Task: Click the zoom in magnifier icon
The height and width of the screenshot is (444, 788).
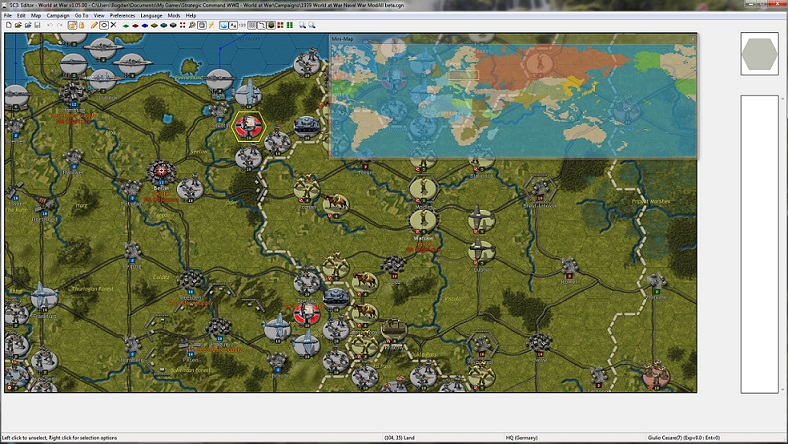Action: point(302,25)
